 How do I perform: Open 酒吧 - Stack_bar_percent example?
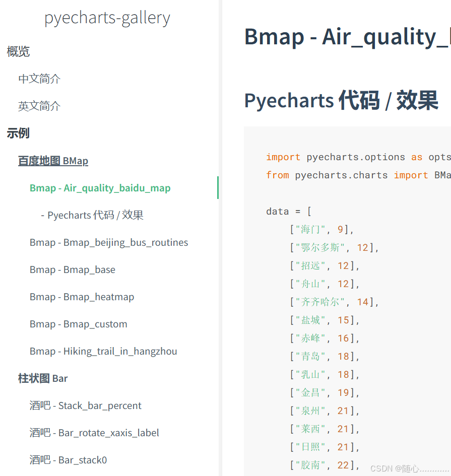pyautogui.click(x=86, y=406)
